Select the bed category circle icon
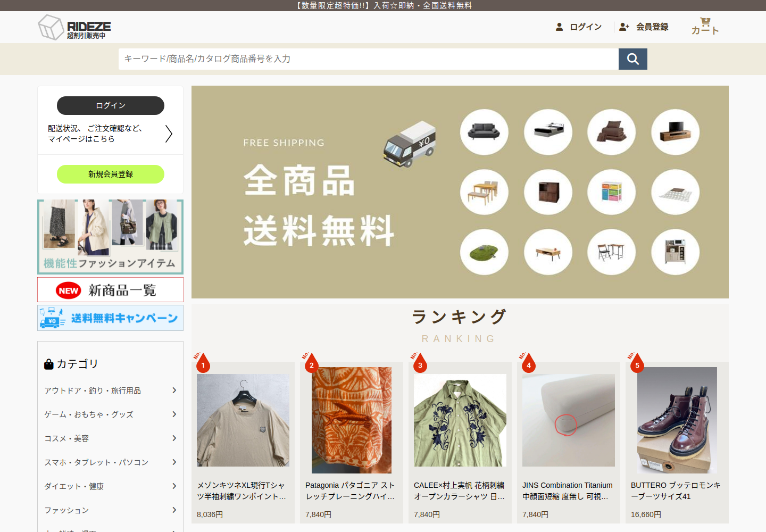Image resolution: width=766 pixels, height=532 pixels. click(x=548, y=132)
